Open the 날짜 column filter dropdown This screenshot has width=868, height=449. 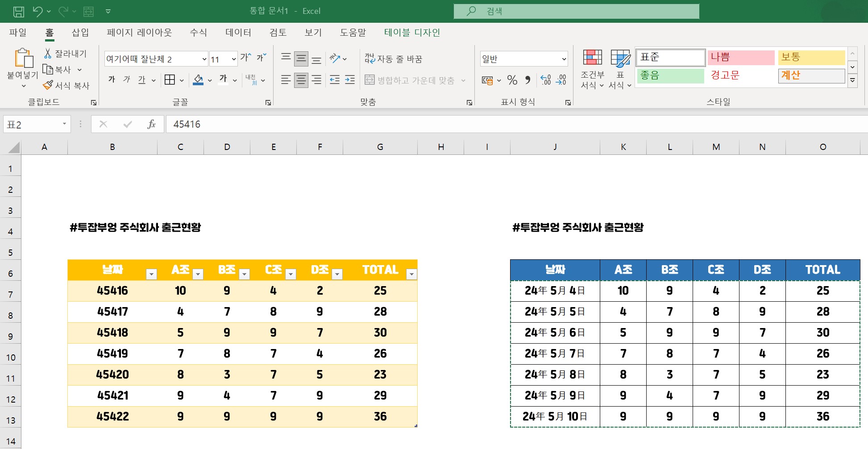(152, 274)
